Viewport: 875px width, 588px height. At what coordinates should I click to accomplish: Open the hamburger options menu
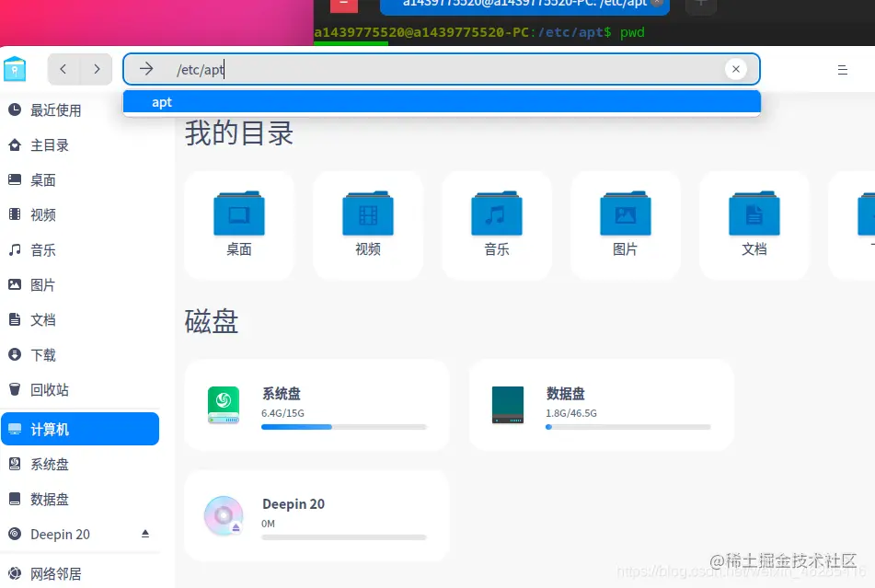842,68
